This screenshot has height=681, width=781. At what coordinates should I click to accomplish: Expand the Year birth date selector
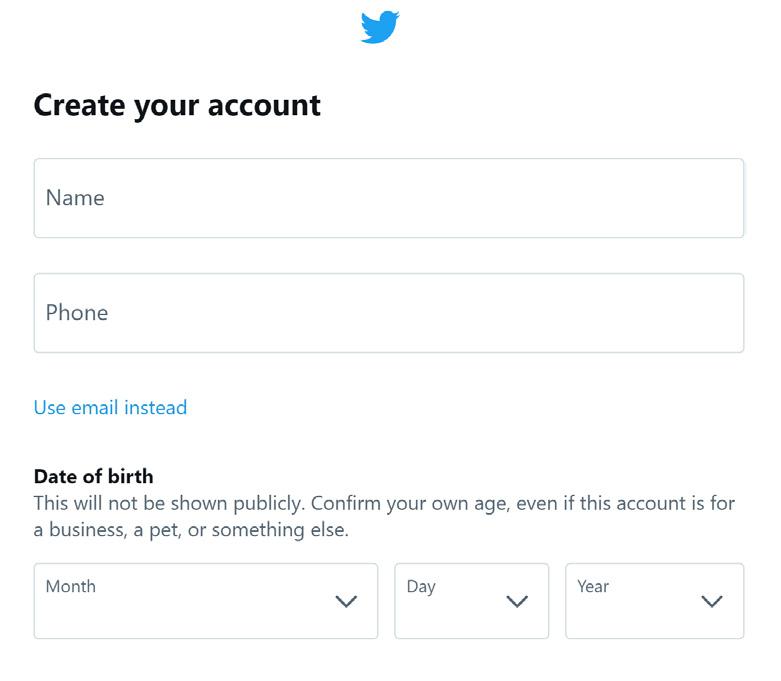click(x=654, y=601)
